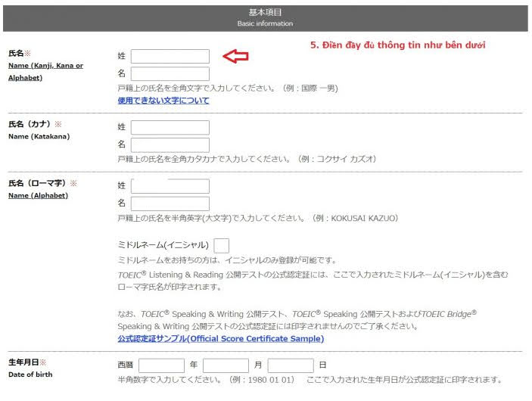This screenshot has width=532, height=401.
Task: Click the ミドルネーム(イニシャル) label text
Action: tap(163, 245)
